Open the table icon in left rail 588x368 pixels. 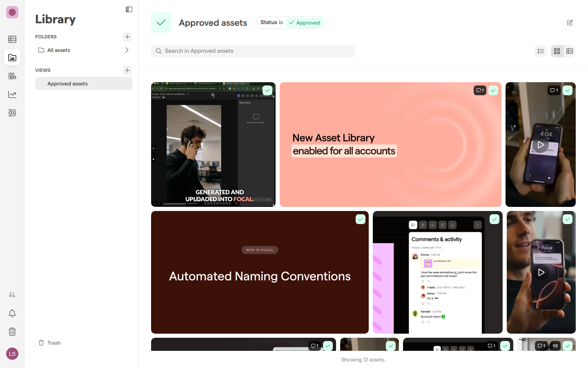pyautogui.click(x=12, y=39)
